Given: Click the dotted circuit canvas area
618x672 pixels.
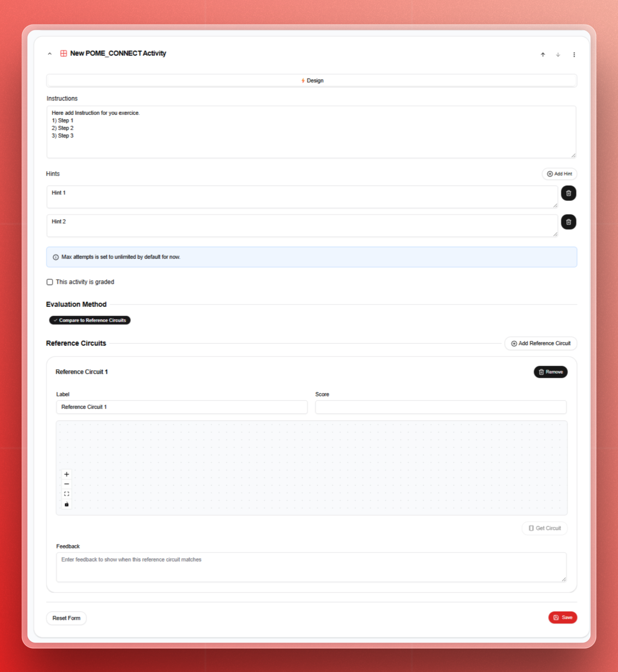Looking at the screenshot, I should [312, 468].
